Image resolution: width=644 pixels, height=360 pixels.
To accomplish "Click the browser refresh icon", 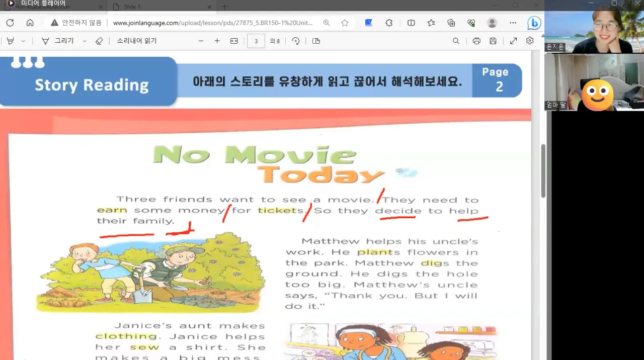I will tap(10, 23).
